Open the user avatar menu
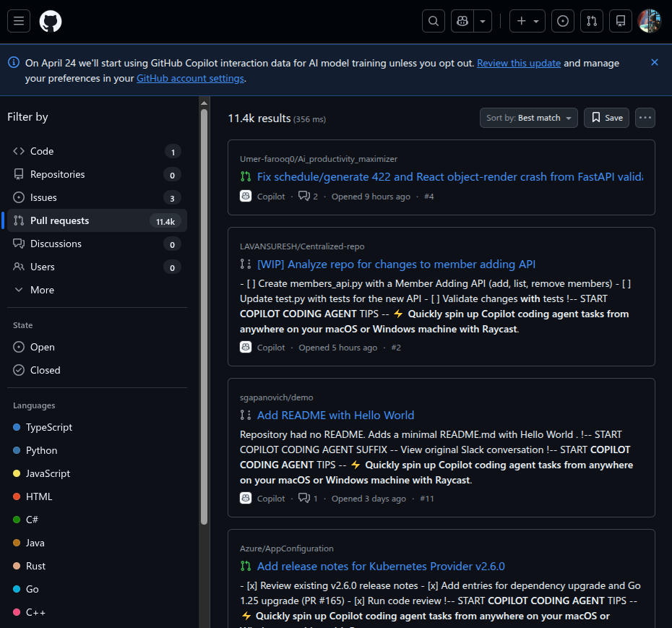This screenshot has height=628, width=672. pyautogui.click(x=649, y=21)
